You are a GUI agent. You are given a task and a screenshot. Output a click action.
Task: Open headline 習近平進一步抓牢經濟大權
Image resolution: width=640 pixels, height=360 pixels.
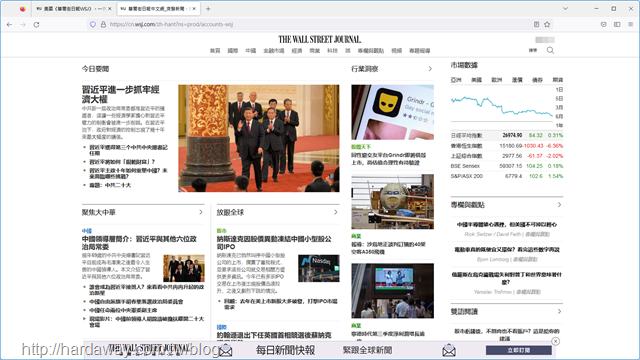click(x=120, y=94)
